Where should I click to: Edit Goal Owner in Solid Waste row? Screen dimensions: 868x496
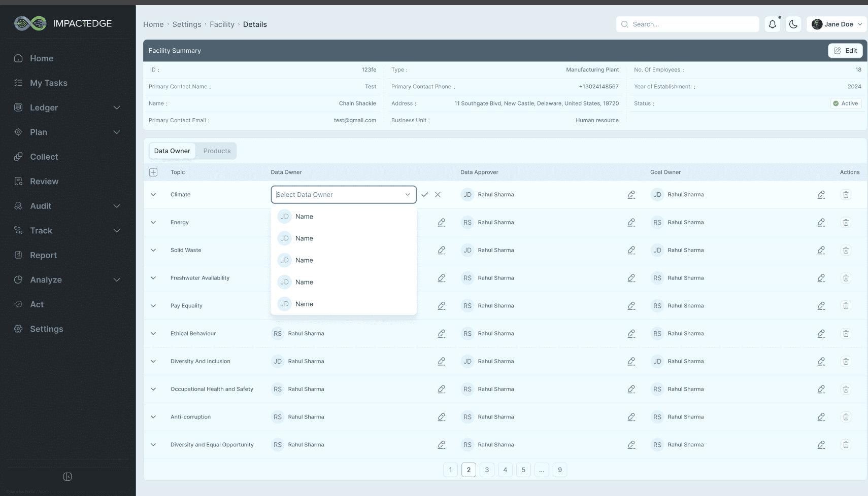point(821,250)
